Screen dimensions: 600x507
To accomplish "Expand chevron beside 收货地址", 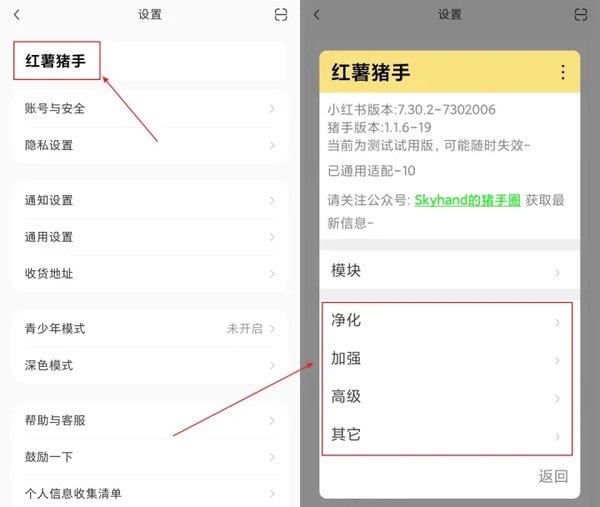I will tap(272, 274).
